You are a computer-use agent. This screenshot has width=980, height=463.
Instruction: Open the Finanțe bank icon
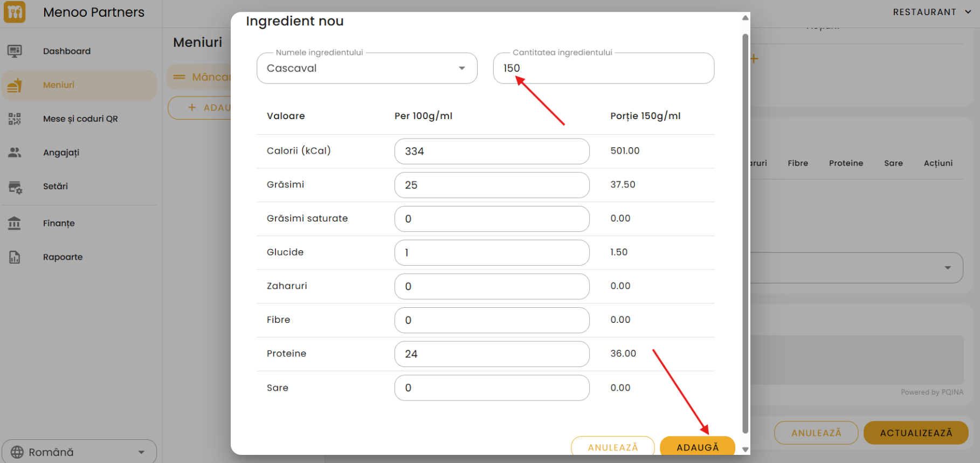pos(15,223)
